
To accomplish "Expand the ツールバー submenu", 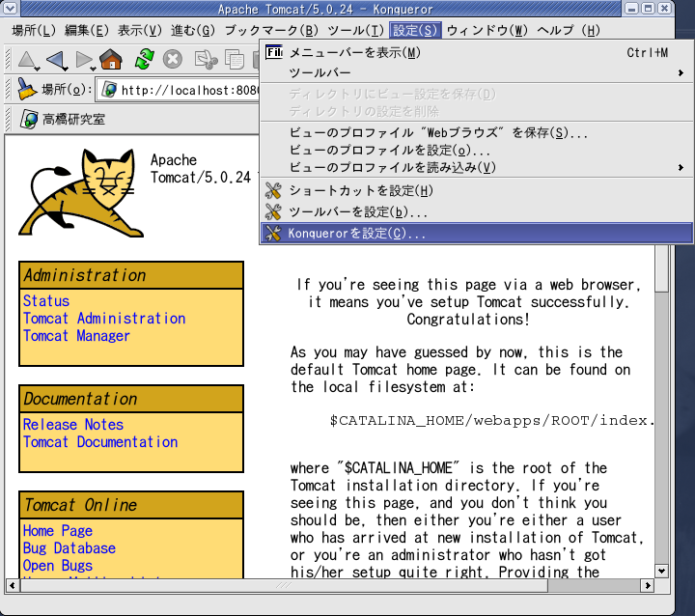I will pyautogui.click(x=476, y=72).
